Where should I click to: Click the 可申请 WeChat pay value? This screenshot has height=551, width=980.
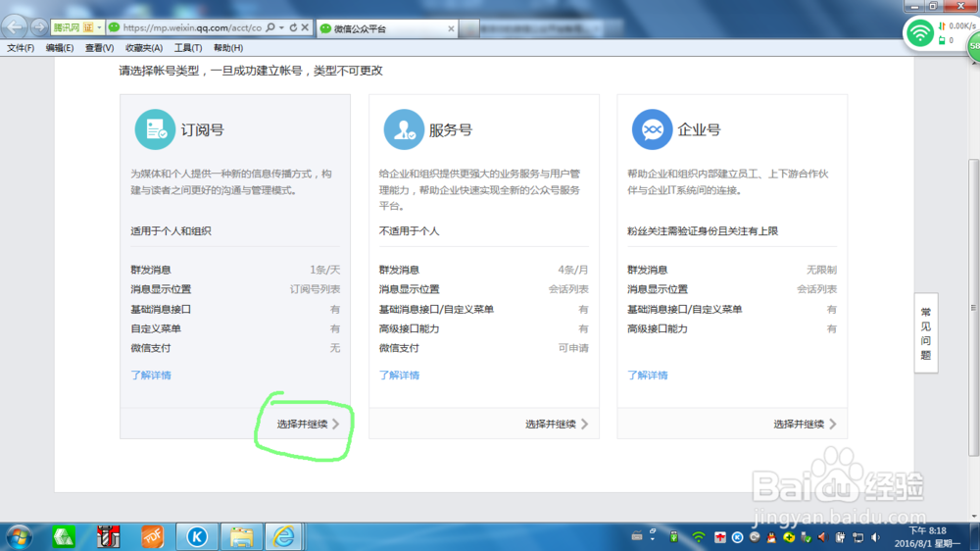573,348
